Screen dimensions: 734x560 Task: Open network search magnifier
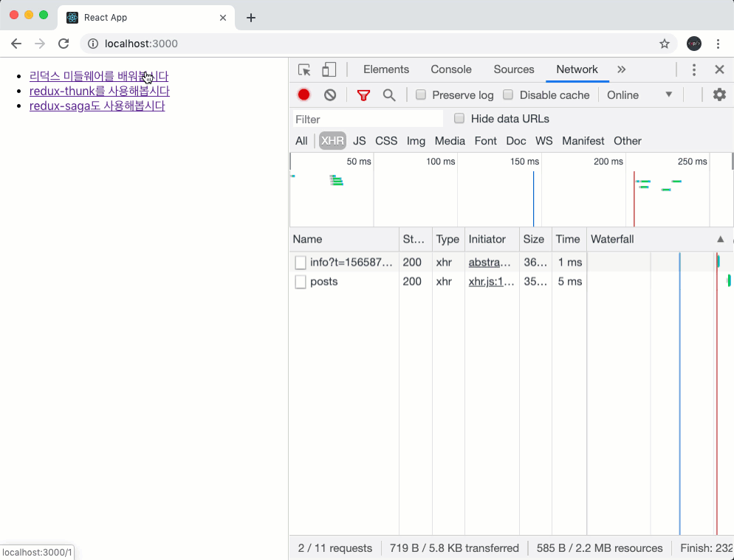coord(389,95)
